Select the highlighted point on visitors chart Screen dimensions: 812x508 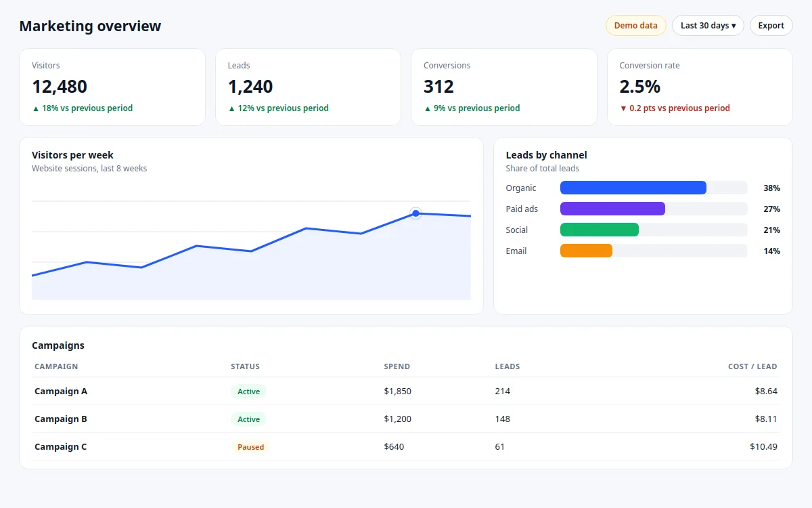pos(416,213)
